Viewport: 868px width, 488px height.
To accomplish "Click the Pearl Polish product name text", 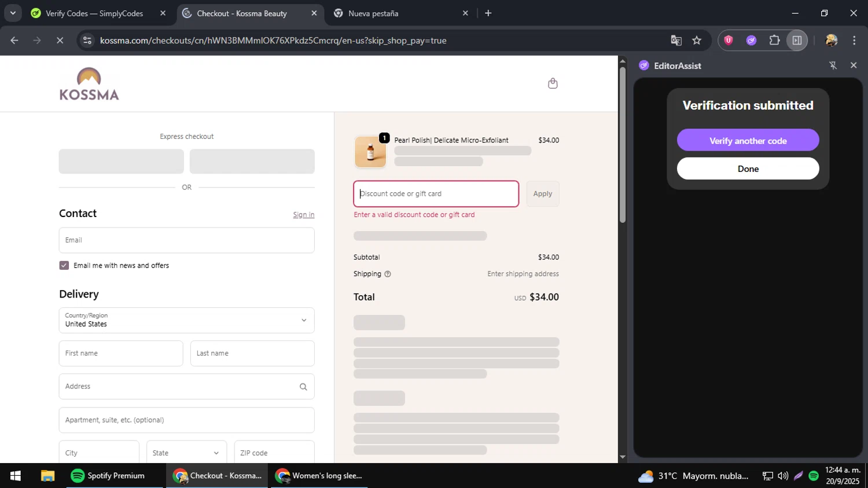I will click(x=451, y=140).
